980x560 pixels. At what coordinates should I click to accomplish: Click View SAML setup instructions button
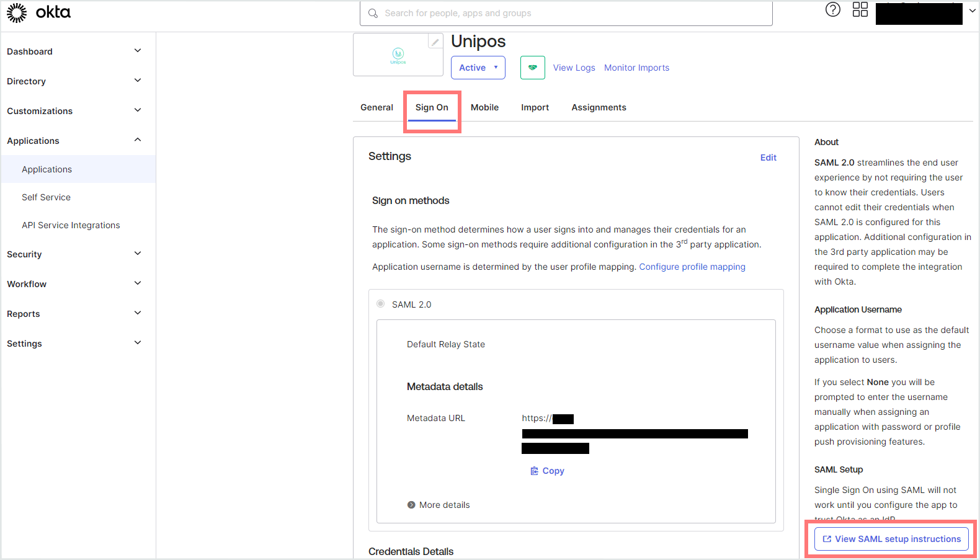(x=891, y=539)
